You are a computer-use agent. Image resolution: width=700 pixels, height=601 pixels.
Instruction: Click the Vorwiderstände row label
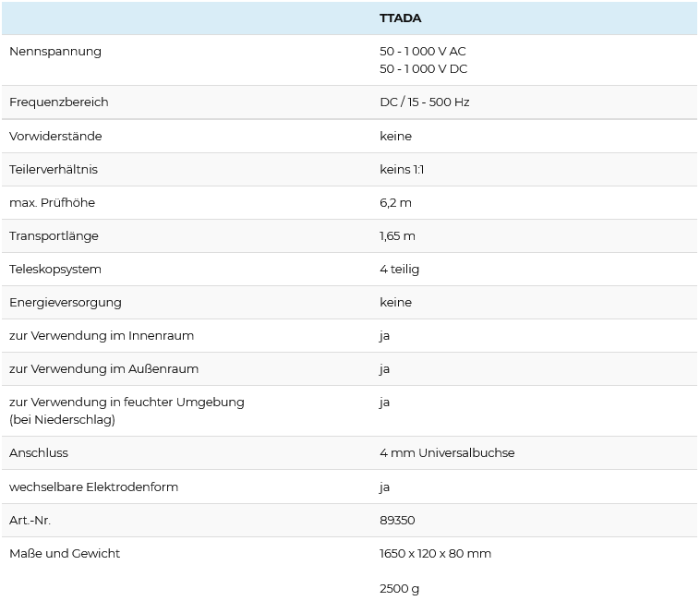click(x=55, y=136)
